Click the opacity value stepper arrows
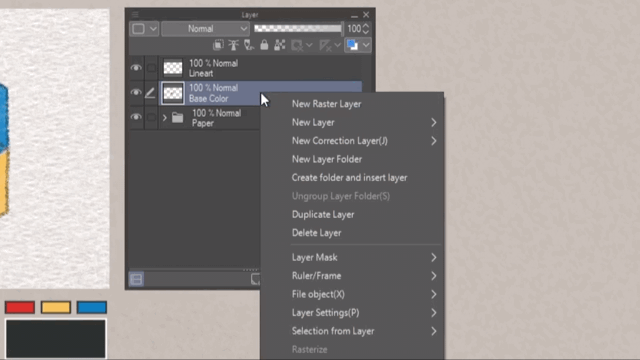Image resolution: width=640 pixels, height=360 pixels. pyautogui.click(x=366, y=29)
